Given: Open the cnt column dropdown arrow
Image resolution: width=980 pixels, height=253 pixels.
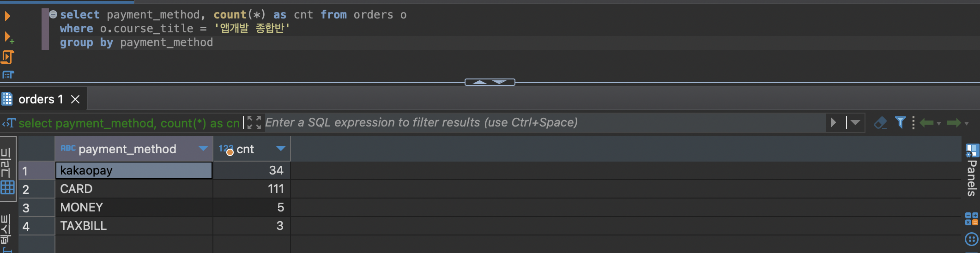Looking at the screenshot, I should [x=280, y=149].
